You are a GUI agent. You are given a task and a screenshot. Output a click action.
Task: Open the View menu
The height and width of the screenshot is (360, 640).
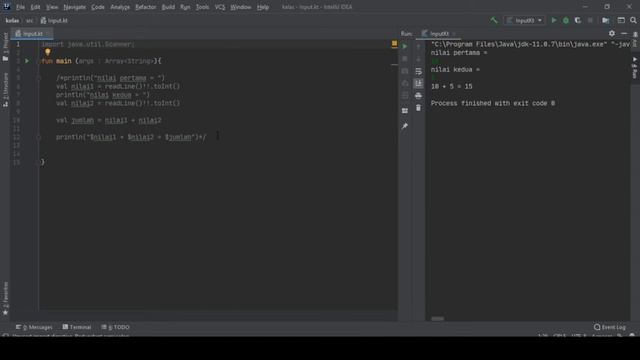click(x=51, y=7)
